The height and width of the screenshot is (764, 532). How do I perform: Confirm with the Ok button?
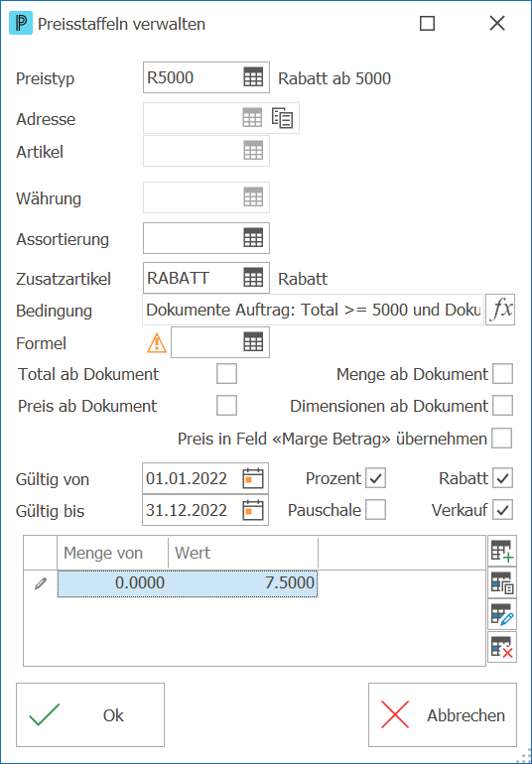point(90,714)
